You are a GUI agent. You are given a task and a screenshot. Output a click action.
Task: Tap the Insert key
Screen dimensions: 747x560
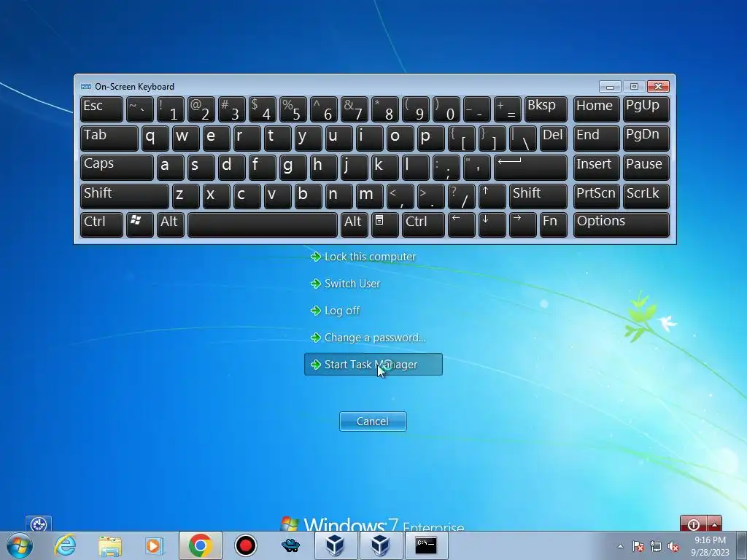tap(597, 167)
